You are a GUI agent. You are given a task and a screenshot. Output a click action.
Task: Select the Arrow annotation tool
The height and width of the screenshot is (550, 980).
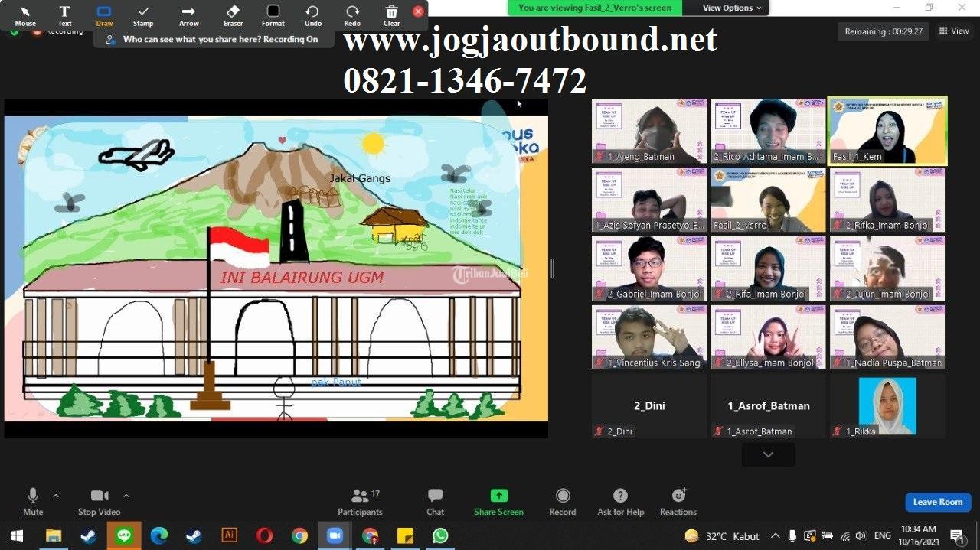coord(188,15)
